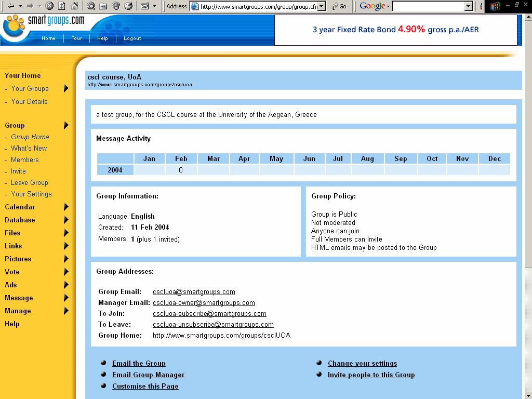Expand the Links submenu arrow
This screenshot has width=532, height=399.
point(66,246)
